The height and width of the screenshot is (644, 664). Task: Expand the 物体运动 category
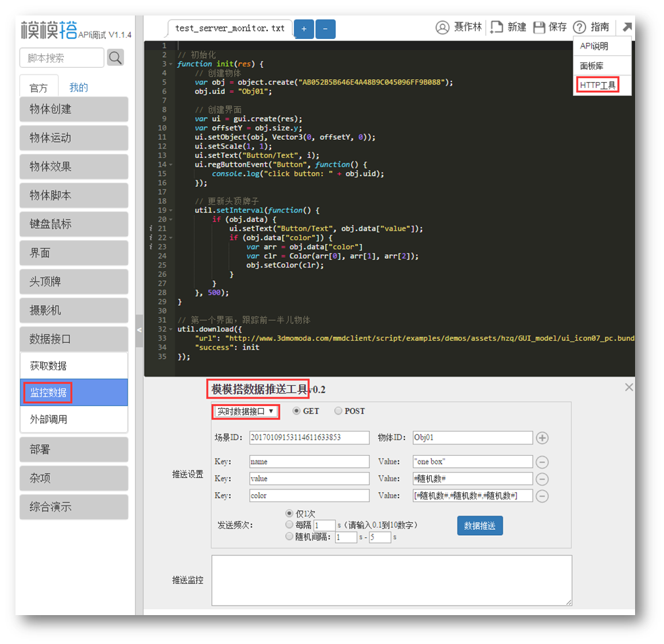pyautogui.click(x=74, y=138)
